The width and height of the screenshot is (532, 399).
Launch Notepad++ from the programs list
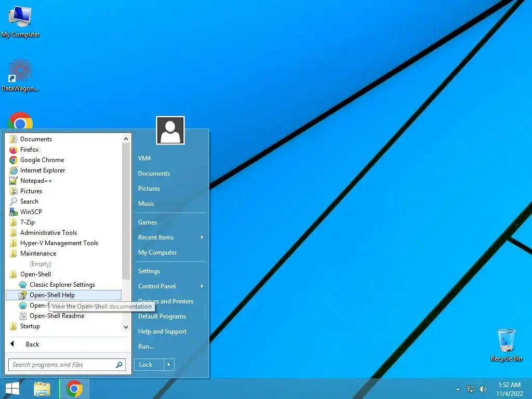pos(64,181)
